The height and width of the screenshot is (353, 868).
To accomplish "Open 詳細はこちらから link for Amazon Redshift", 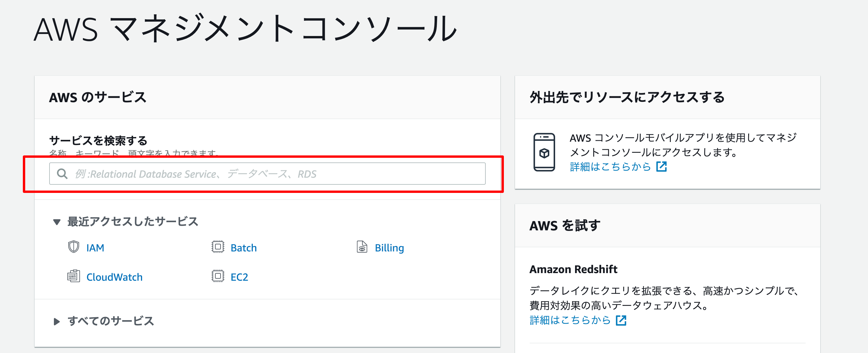I will 570,320.
